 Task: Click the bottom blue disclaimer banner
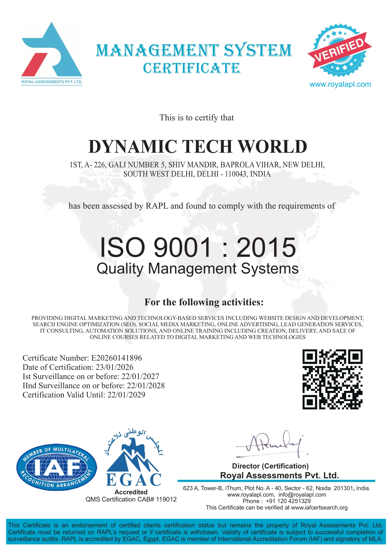[196, 531]
